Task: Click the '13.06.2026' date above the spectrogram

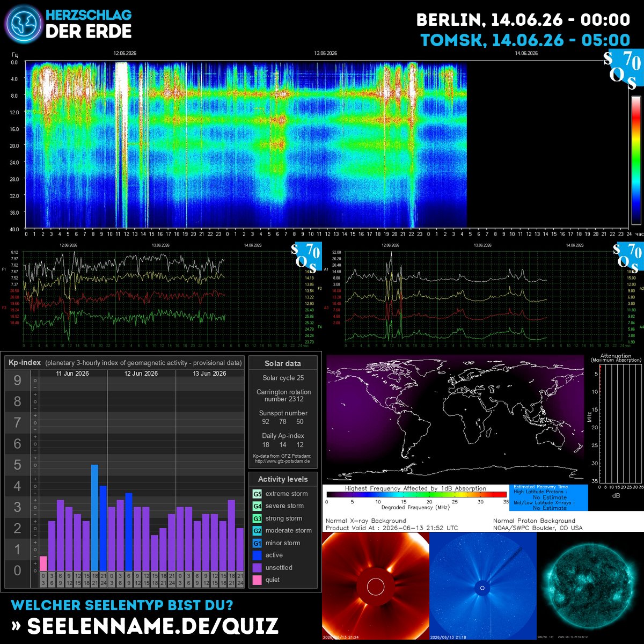Action: pos(325,53)
